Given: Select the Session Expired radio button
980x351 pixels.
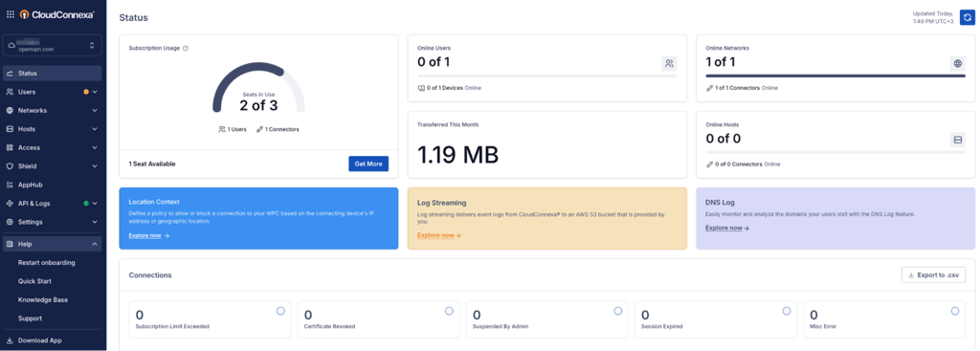Looking at the screenshot, I should tap(787, 311).
